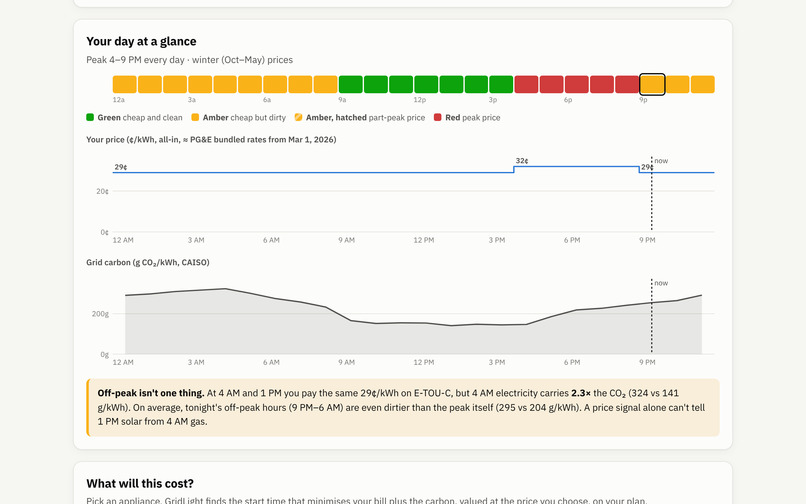Image resolution: width=806 pixels, height=504 pixels.
Task: Select the 3a amber hour cell
Action: tap(200, 84)
